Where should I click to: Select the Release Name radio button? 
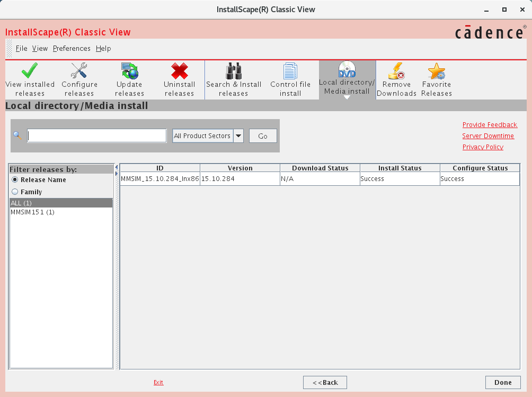click(x=15, y=179)
